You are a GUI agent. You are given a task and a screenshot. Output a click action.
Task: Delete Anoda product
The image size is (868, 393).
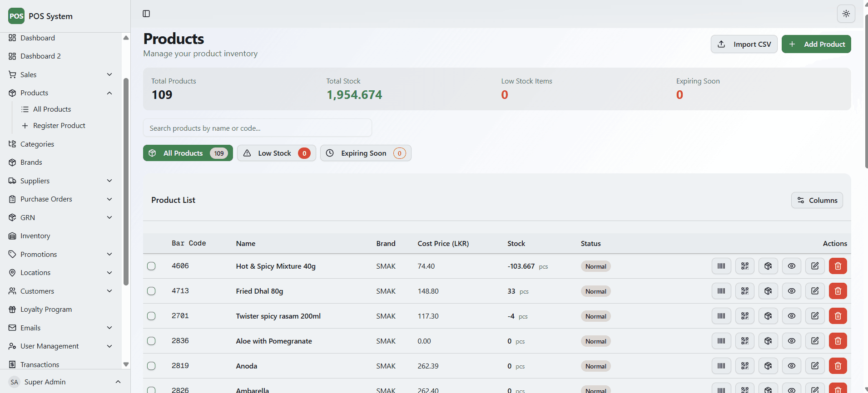[838, 366]
